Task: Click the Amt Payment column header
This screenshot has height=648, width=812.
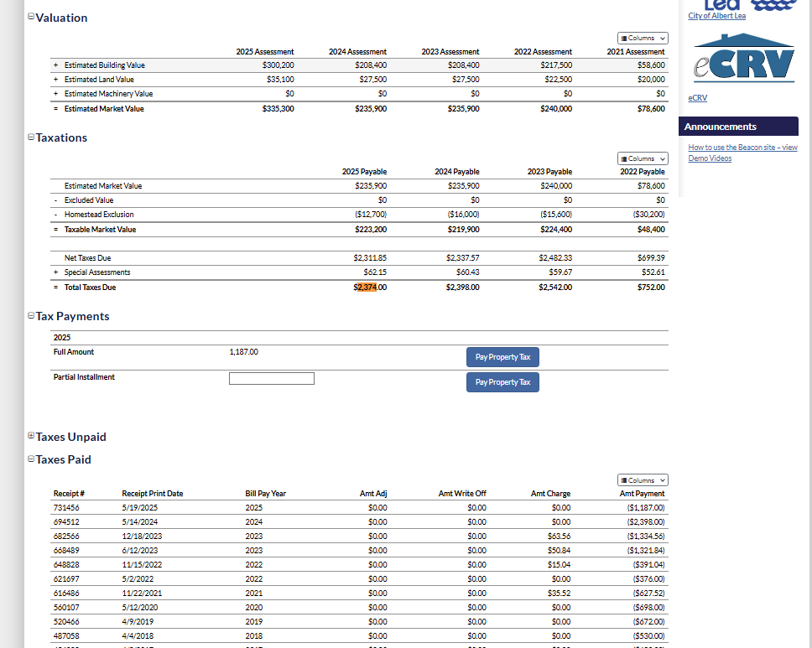Action: point(642,494)
